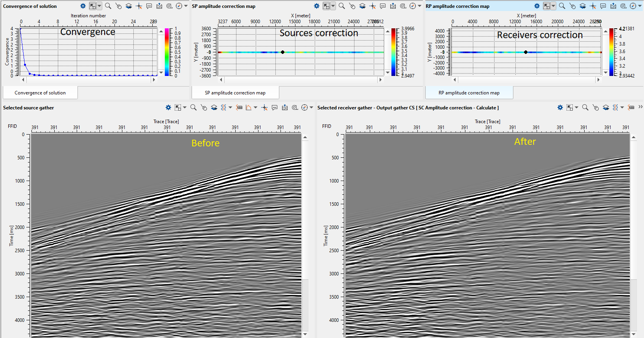
Task: Open settings gear in Convergence of solution panel
Action: click(83, 6)
